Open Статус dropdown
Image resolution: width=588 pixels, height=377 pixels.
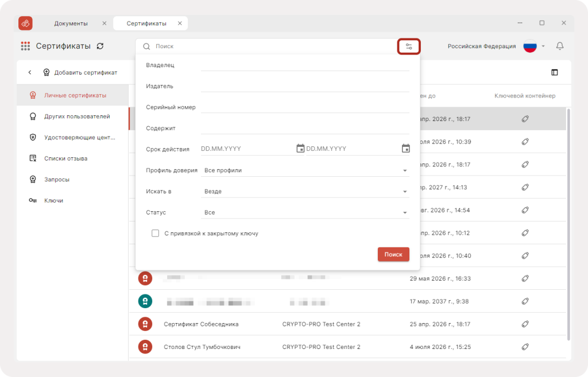point(305,212)
